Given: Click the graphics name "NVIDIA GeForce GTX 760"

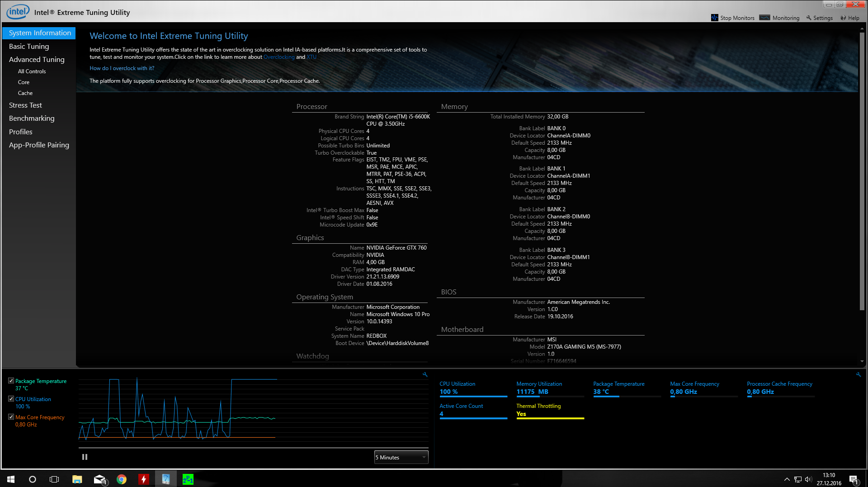Looking at the screenshot, I should 396,248.
